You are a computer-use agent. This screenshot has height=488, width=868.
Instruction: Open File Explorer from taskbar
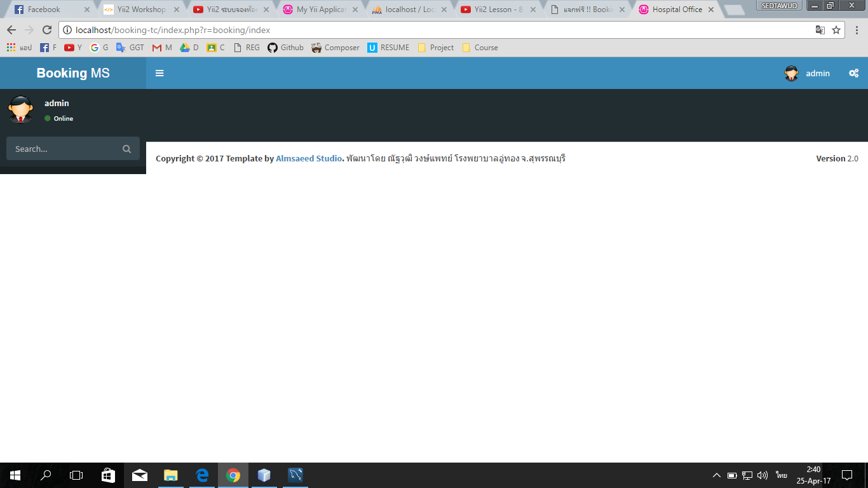point(171,475)
